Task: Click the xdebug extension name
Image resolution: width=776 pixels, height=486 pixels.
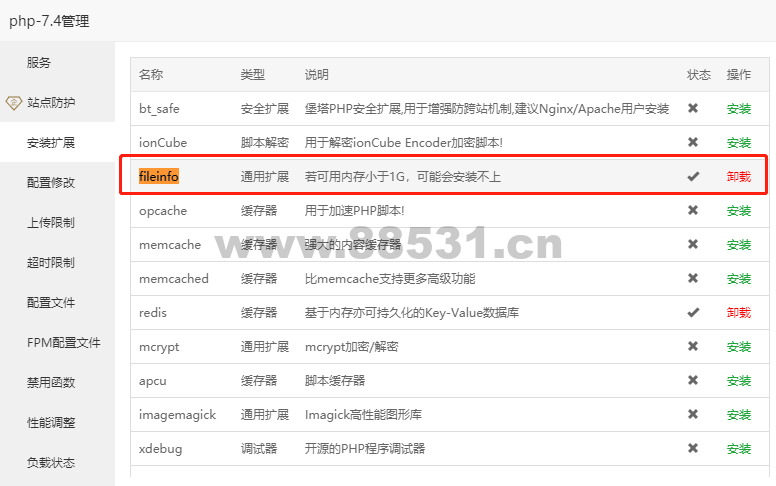Action: [x=160, y=449]
